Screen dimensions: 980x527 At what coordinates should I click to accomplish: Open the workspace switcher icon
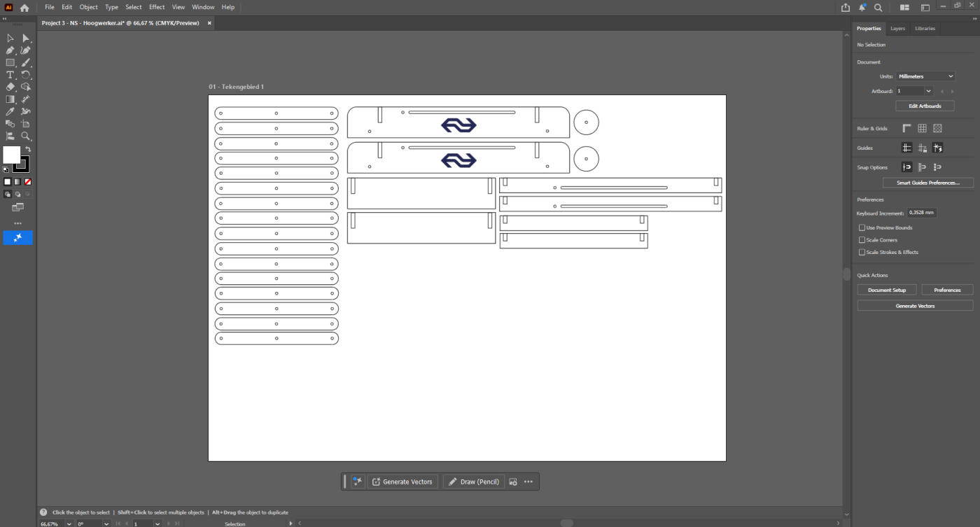coord(925,7)
